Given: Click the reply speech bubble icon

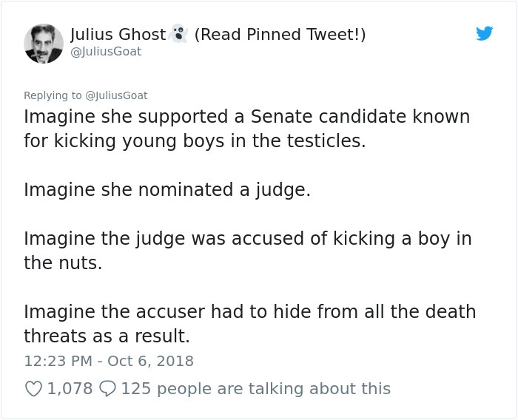Looking at the screenshot, I should [x=107, y=388].
